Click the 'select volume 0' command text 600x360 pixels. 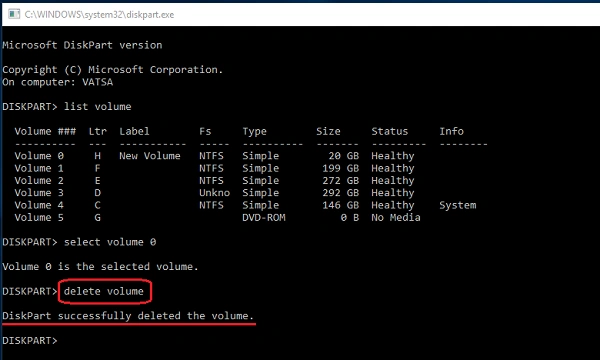click(110, 242)
